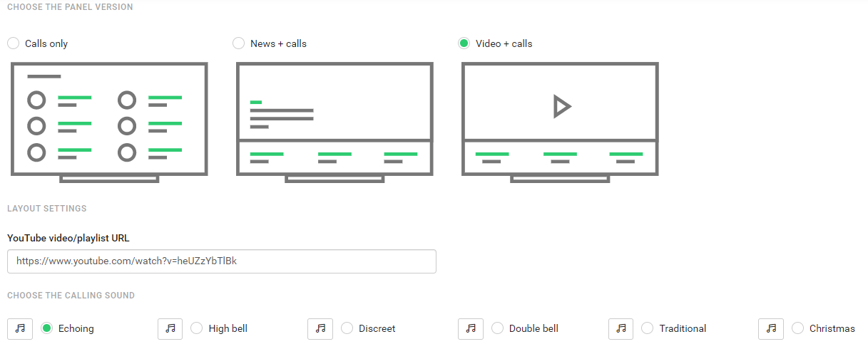Click the YouTube video/playlist URL field

point(222,261)
